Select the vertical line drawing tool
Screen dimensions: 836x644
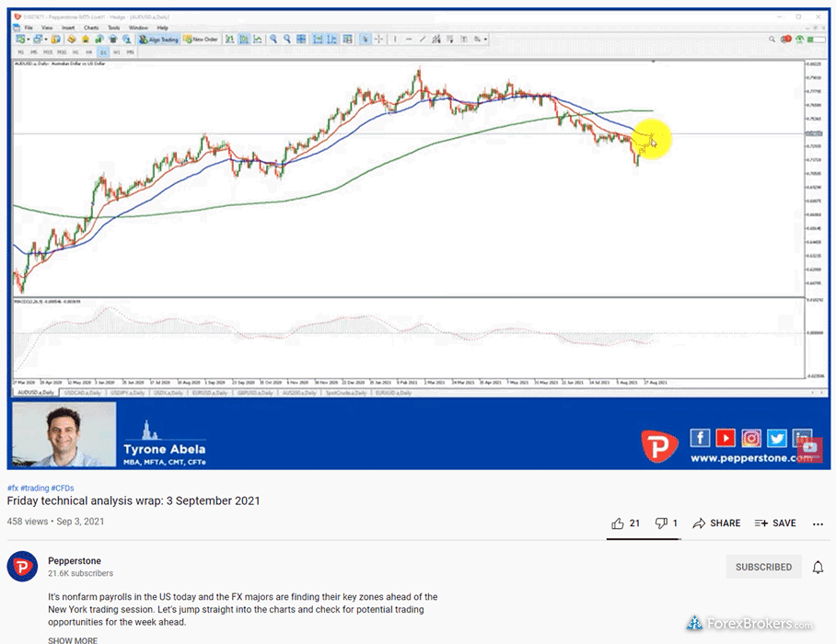click(395, 40)
